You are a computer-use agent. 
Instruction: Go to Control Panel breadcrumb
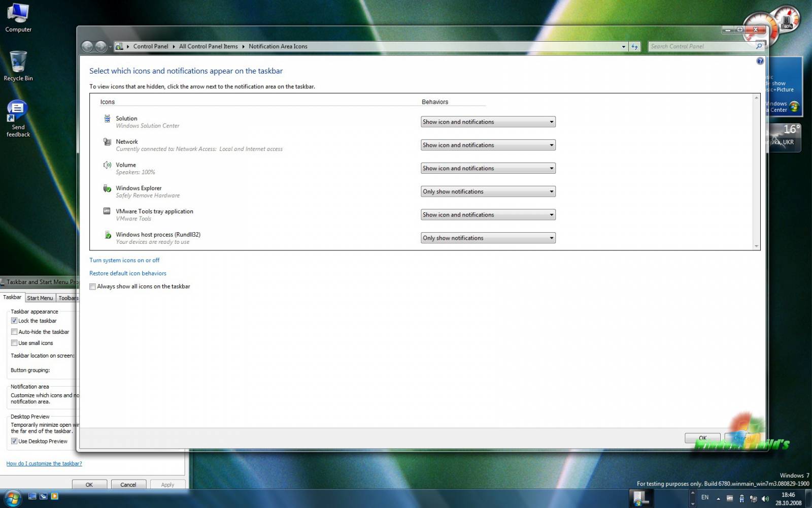tap(151, 46)
